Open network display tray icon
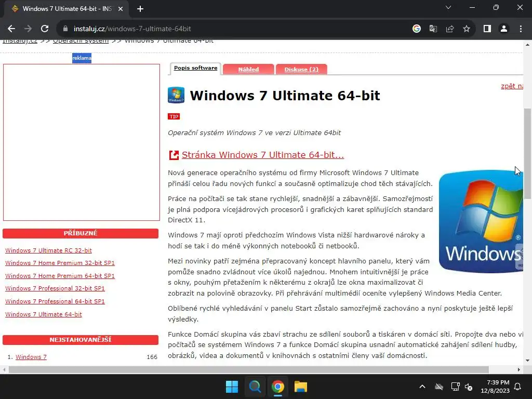Screen dimensions: 532x399 [455, 387]
